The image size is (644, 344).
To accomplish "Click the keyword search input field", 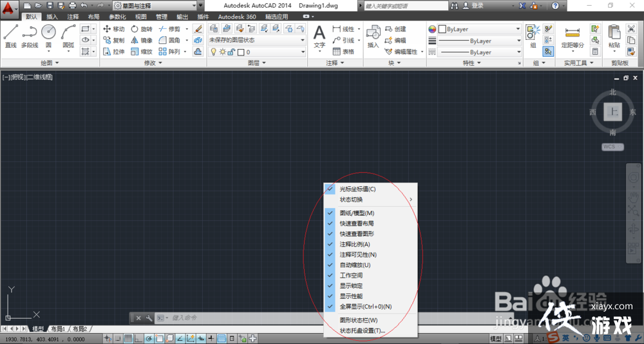I will pyautogui.click(x=406, y=6).
